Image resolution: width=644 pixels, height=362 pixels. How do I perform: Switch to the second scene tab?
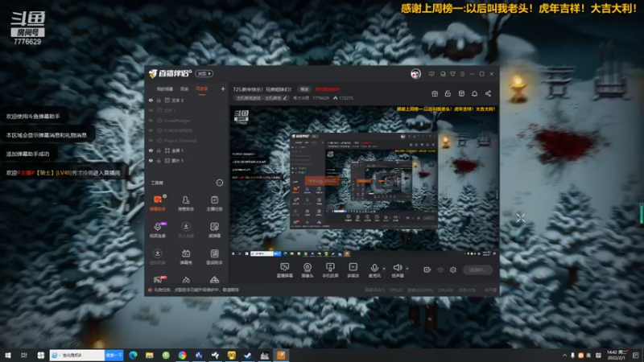[x=184, y=88]
